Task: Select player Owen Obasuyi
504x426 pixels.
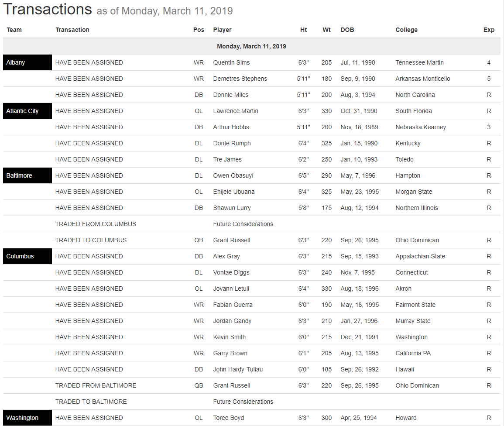Action: (x=233, y=175)
